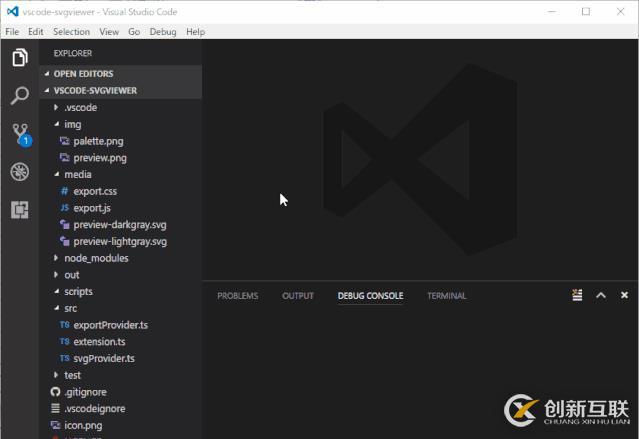Click the TS icon beside svgProvider.ts

pyautogui.click(x=64, y=358)
